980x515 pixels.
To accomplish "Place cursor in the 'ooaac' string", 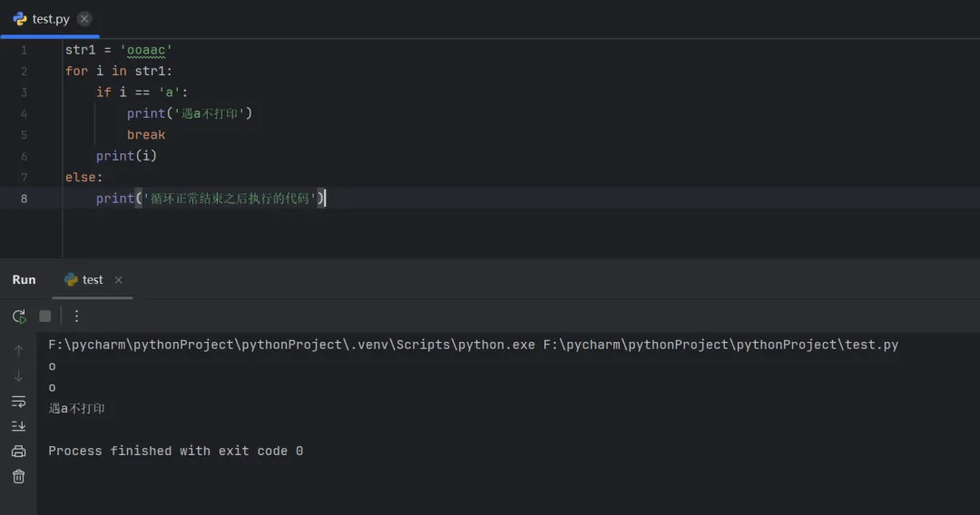I will pyautogui.click(x=146, y=50).
